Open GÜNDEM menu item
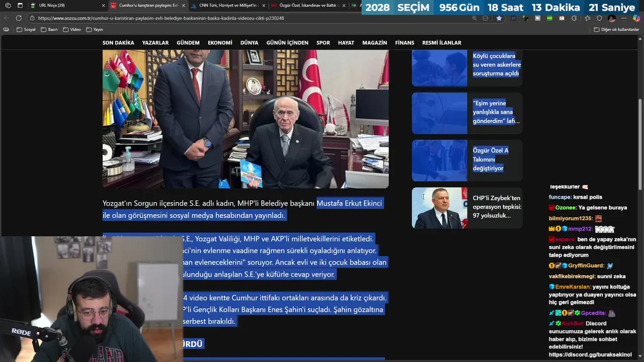Screen dimensions: 644x362 click(188, 43)
